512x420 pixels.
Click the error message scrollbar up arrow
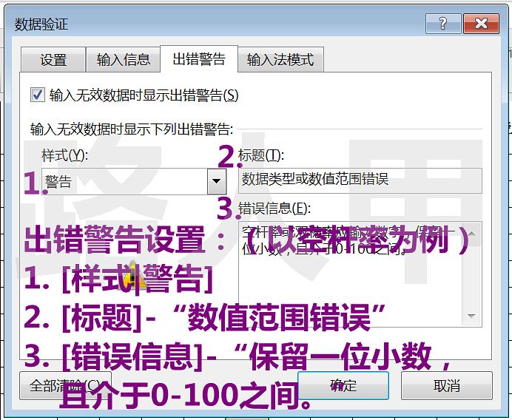471,232
